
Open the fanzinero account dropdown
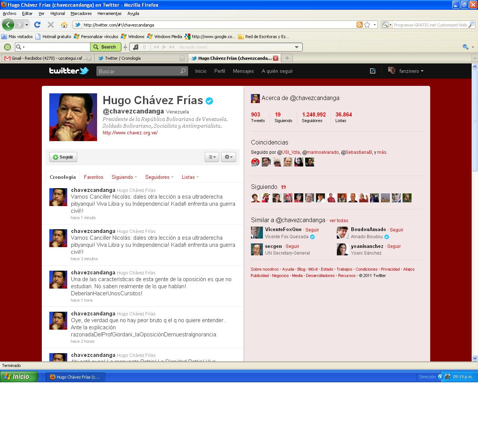tap(406, 71)
